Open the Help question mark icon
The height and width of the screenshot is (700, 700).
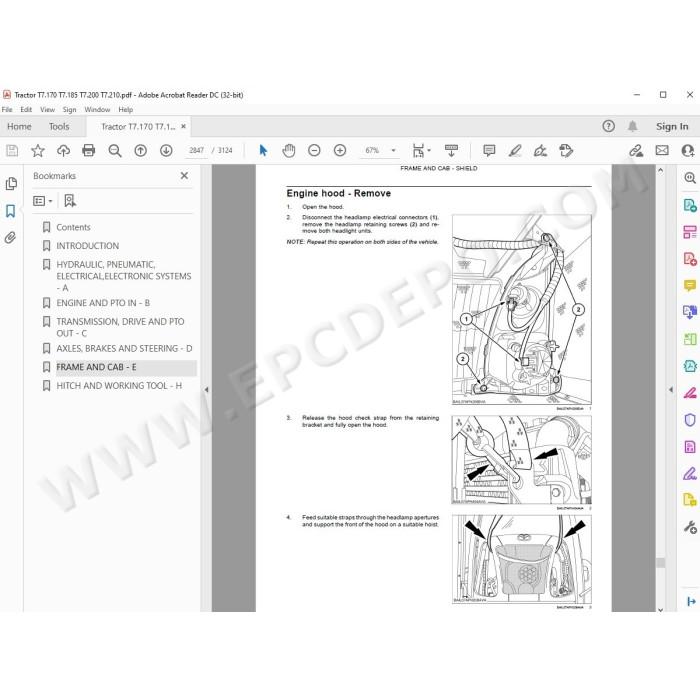608,126
